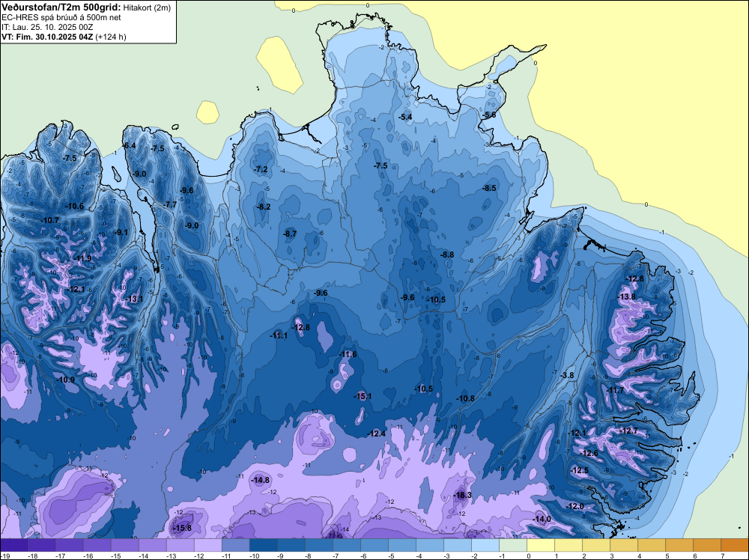Click legend swatch between 5 and 6
The image size is (749, 560).
point(680,545)
